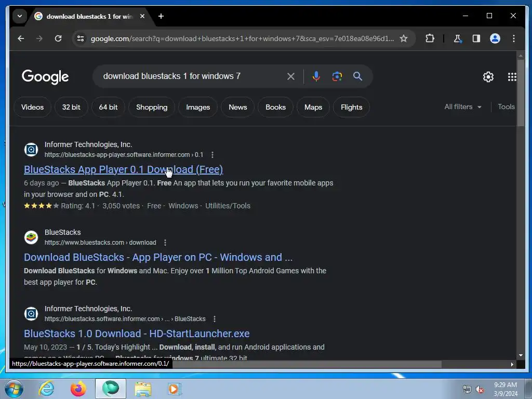Viewport: 532px width, 399px height.
Task: Search by image with Google Lens icon
Action: (x=337, y=76)
